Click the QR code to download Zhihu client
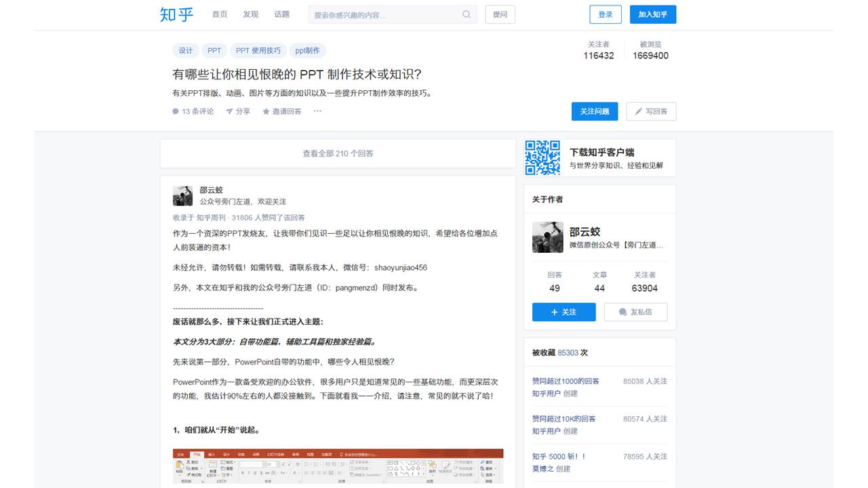 coord(543,157)
